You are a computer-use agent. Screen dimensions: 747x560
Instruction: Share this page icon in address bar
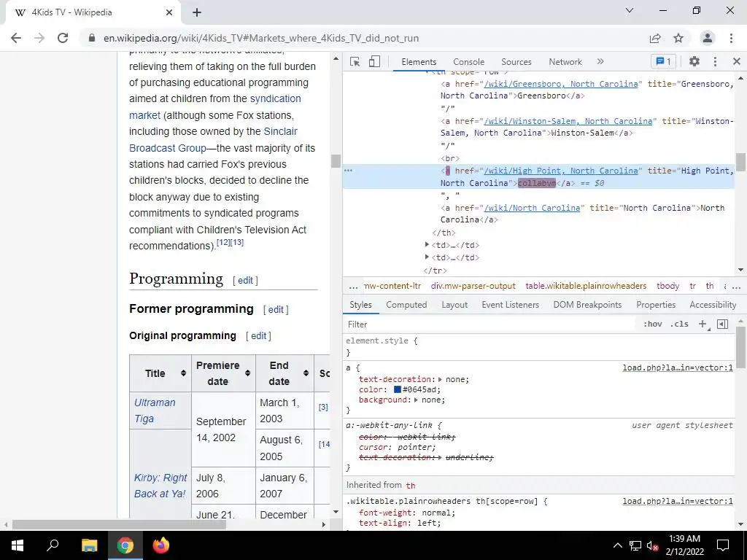point(655,38)
